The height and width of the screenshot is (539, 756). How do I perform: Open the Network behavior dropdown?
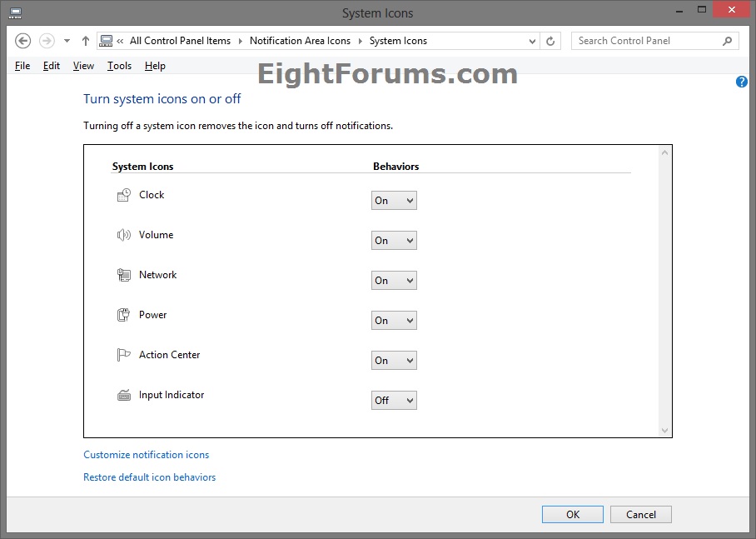pyautogui.click(x=394, y=281)
